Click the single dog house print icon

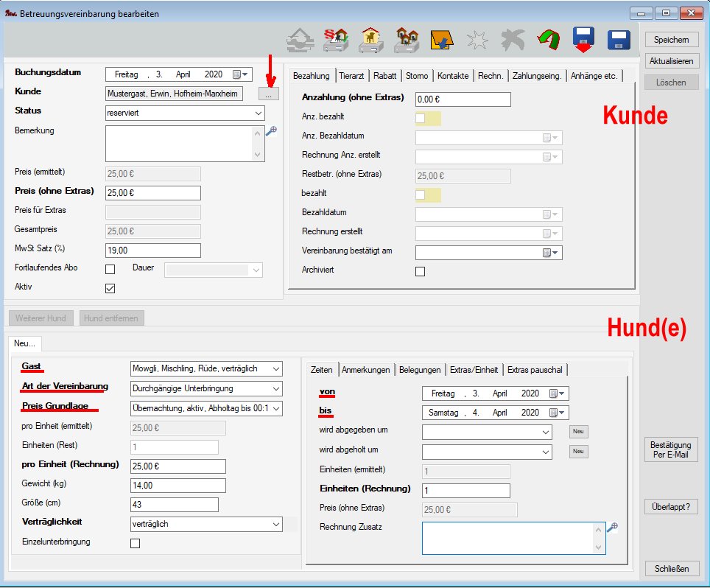click(370, 39)
